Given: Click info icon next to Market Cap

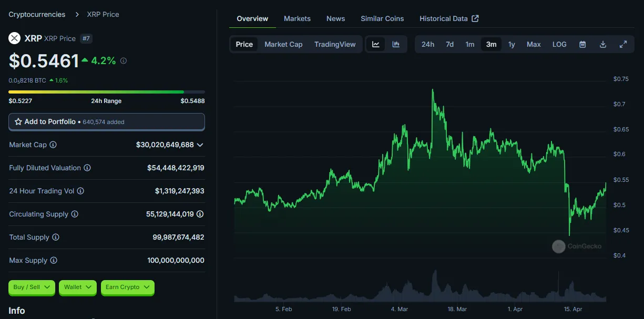Looking at the screenshot, I should 53,145.
